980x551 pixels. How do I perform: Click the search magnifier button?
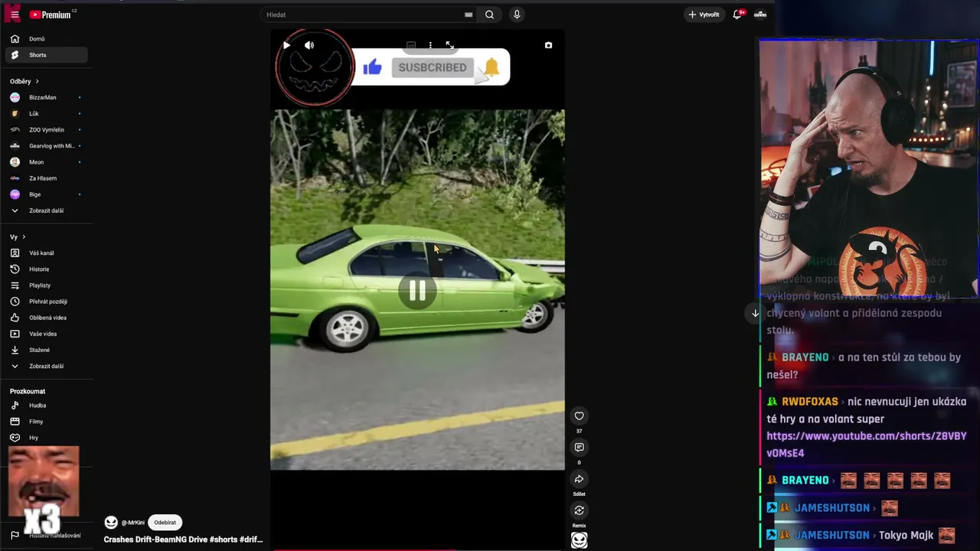click(489, 15)
